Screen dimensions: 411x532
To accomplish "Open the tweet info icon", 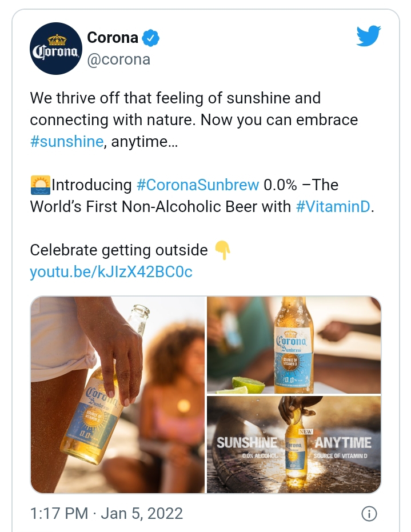I will 369,513.
